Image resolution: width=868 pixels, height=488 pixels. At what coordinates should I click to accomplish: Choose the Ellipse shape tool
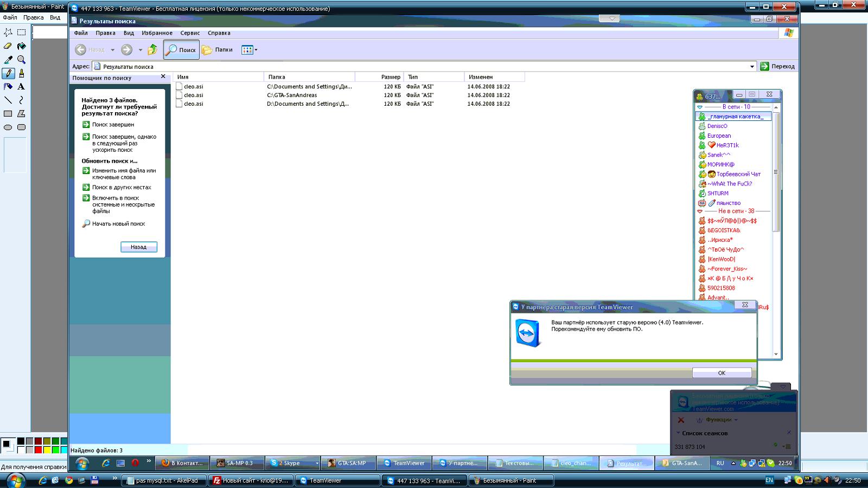point(8,127)
